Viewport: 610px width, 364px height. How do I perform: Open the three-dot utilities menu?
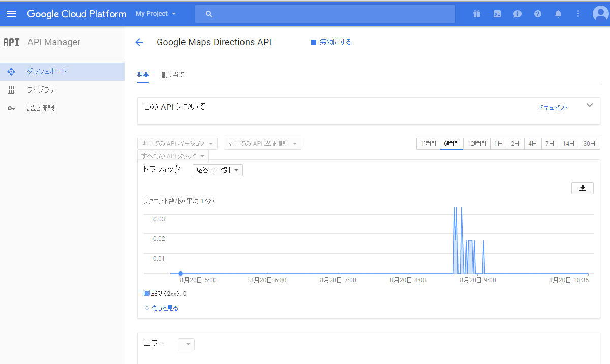[x=578, y=14]
